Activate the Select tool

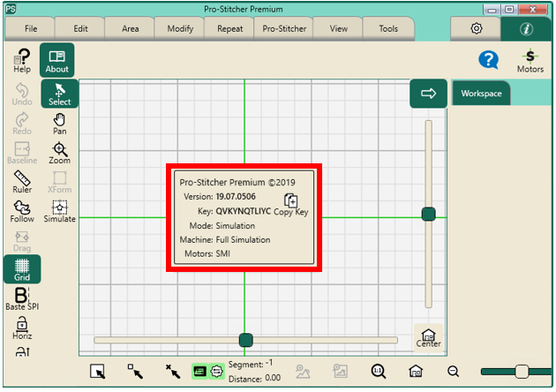click(59, 94)
